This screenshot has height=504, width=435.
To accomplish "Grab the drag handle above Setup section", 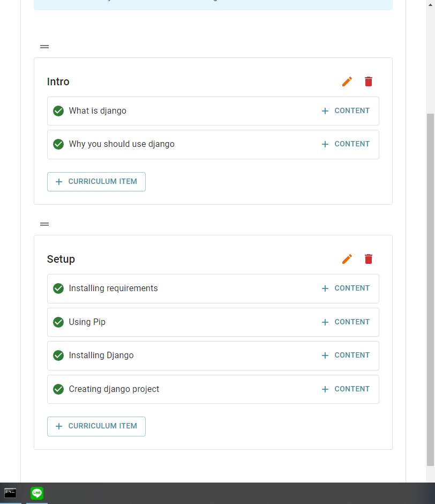I will coord(44,224).
